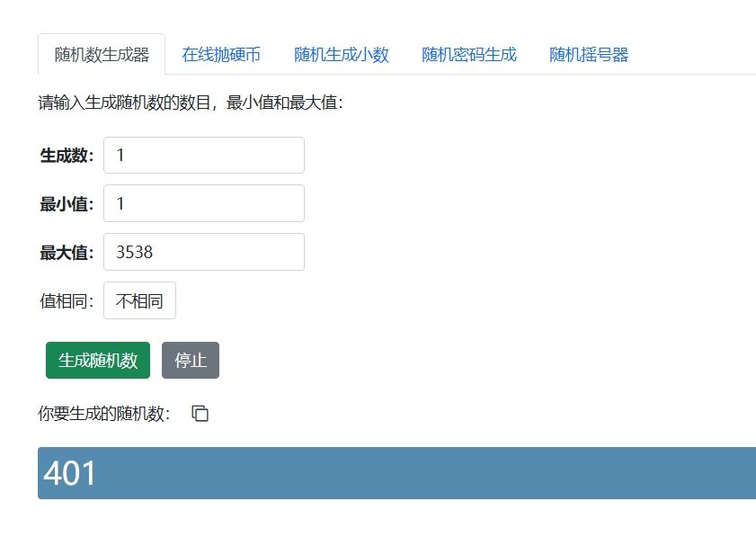Open the 随机摇号器 tab

(x=589, y=55)
